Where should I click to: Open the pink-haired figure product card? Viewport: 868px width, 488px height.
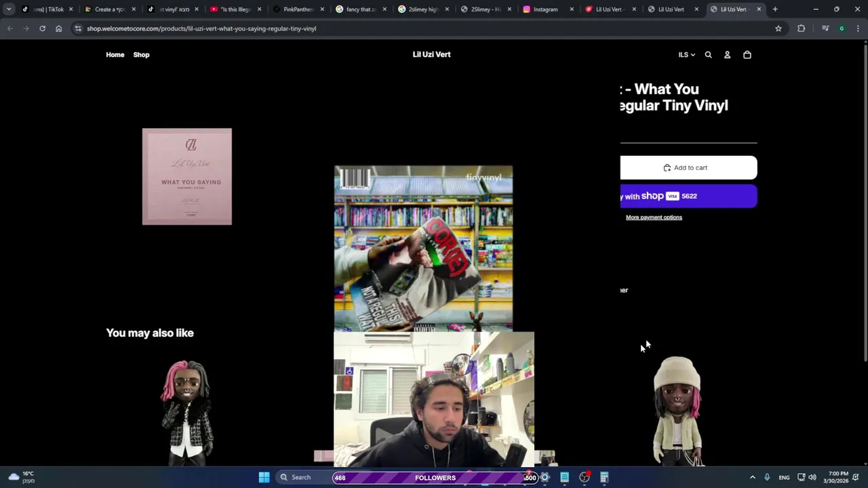(x=186, y=412)
